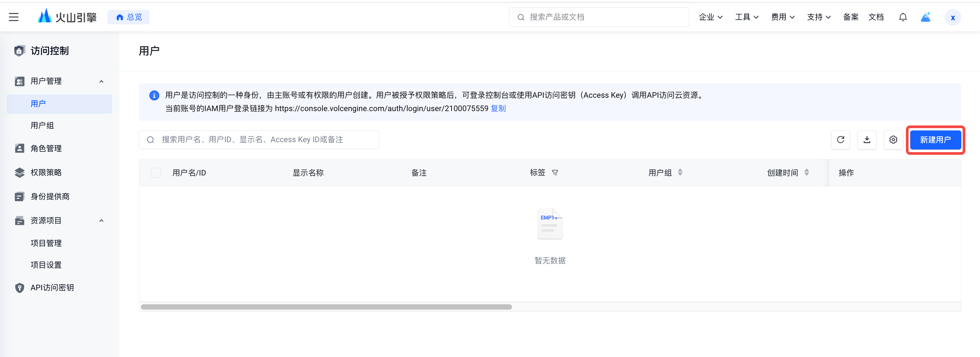
Task: Click the 显示名称 column header
Action: 308,173
